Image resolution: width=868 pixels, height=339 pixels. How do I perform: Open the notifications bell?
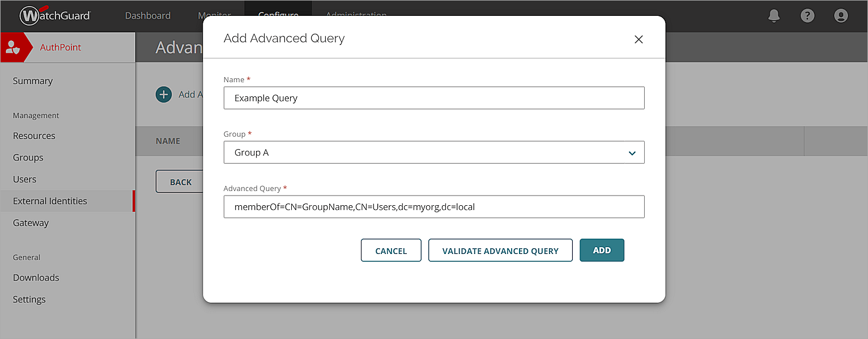click(774, 16)
